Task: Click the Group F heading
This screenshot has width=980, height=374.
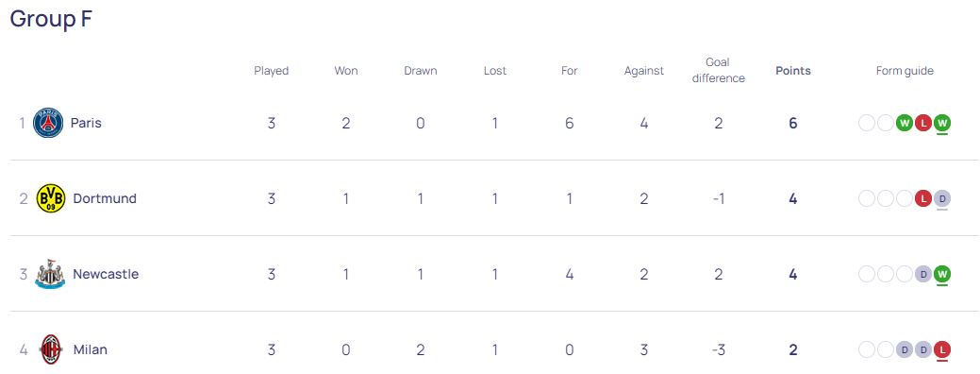Action: (x=51, y=18)
